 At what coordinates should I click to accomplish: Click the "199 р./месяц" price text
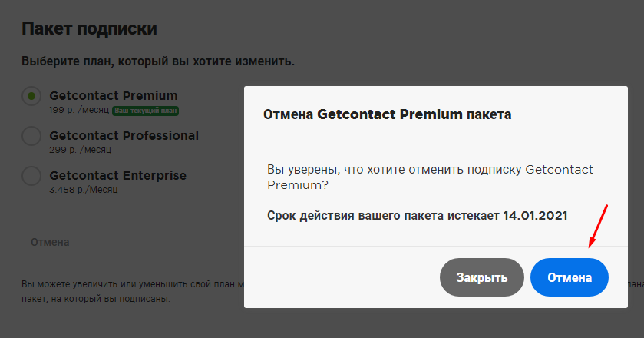79,111
